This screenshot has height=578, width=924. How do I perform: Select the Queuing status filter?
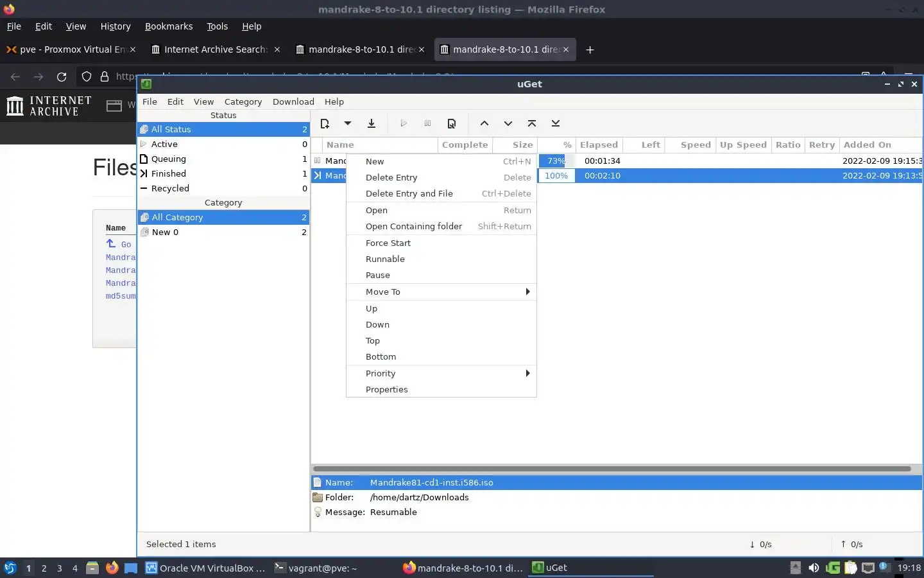[x=223, y=159]
